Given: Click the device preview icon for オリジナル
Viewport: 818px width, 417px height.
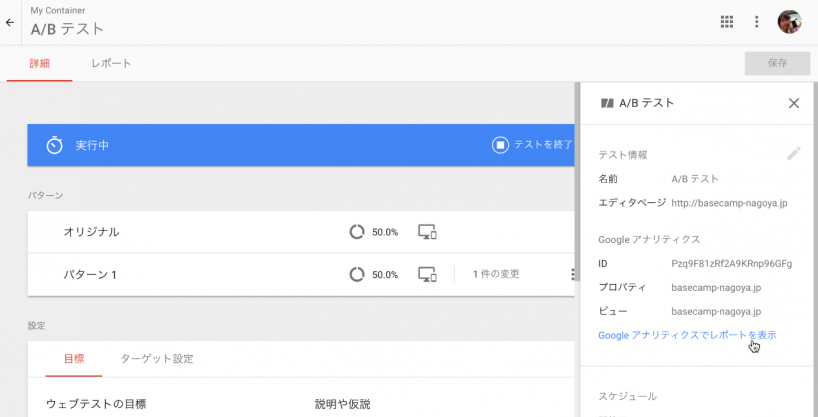Looking at the screenshot, I should (x=427, y=232).
